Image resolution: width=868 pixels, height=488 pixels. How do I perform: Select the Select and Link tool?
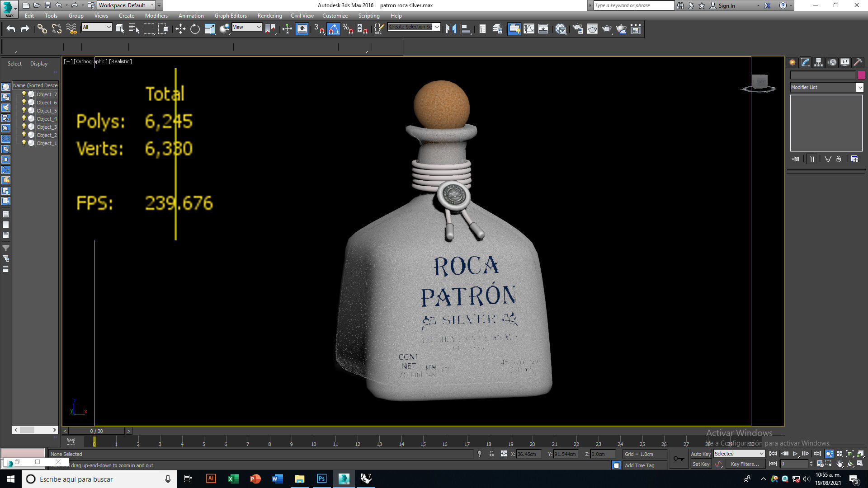tap(42, 29)
